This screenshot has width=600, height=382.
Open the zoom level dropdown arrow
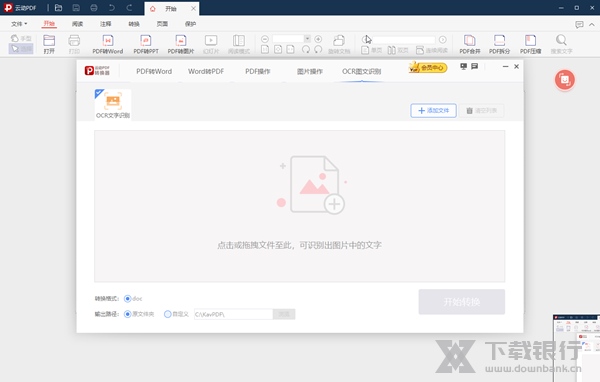(307, 39)
